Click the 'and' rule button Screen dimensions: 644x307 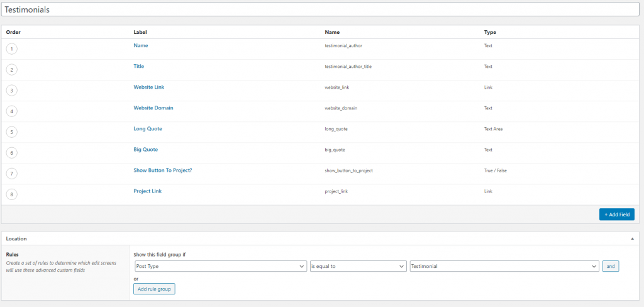click(611, 266)
